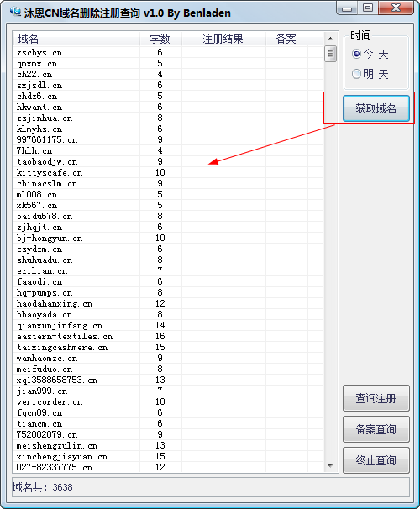Sort by the 域名 column header
The image size is (420, 509).
point(76,39)
